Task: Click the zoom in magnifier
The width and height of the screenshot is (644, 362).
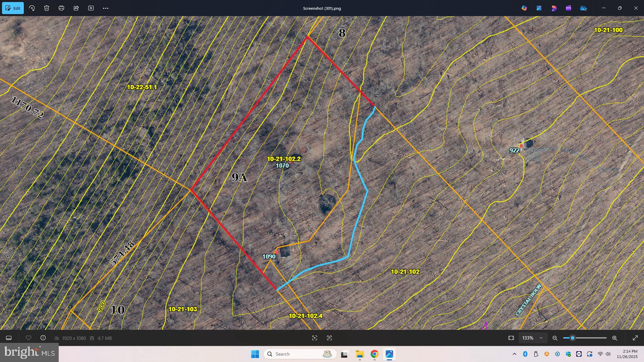Action: tap(615, 338)
